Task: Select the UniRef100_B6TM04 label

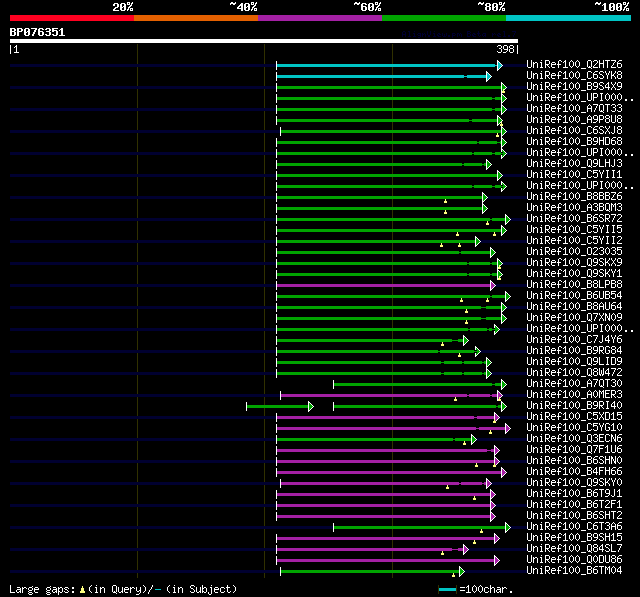Action: [574, 571]
